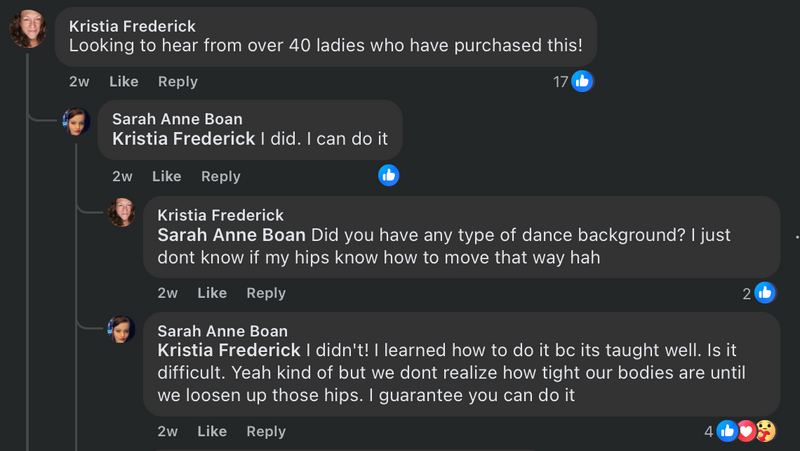Like the dance background question reply

click(212, 293)
